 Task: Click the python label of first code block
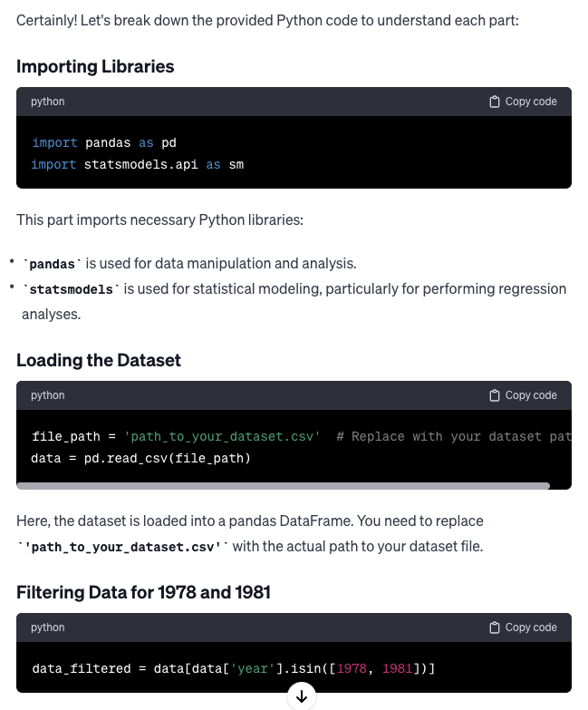point(47,102)
